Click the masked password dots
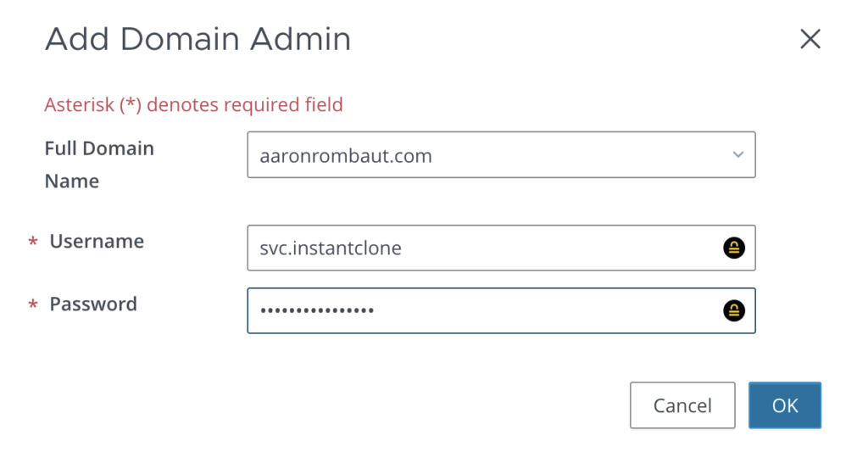 coord(317,311)
